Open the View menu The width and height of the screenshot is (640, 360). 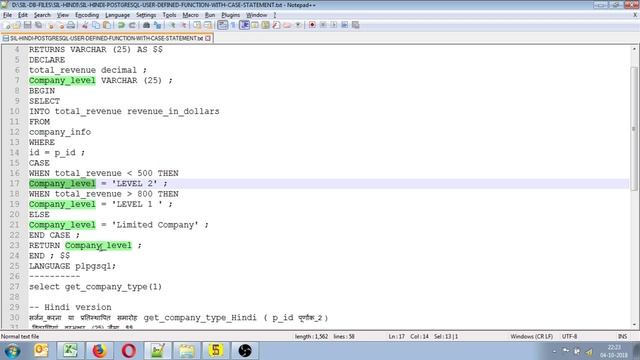point(62,15)
